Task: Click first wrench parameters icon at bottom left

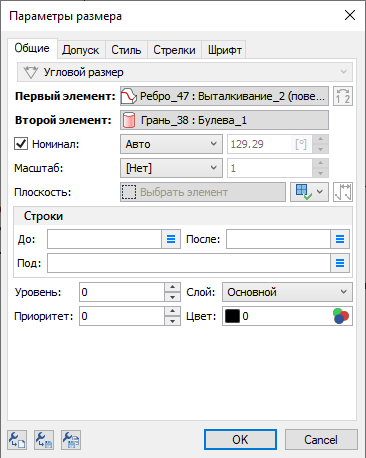Action: pyautogui.click(x=17, y=440)
